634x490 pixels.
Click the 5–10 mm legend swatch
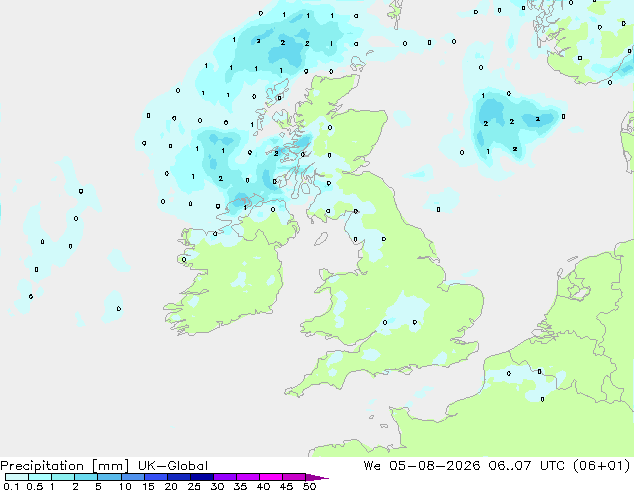pyautogui.click(x=109, y=477)
